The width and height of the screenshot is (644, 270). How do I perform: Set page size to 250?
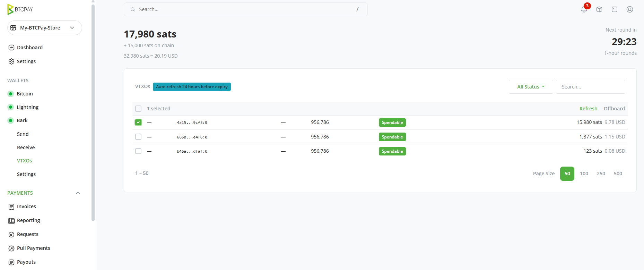pos(601,174)
